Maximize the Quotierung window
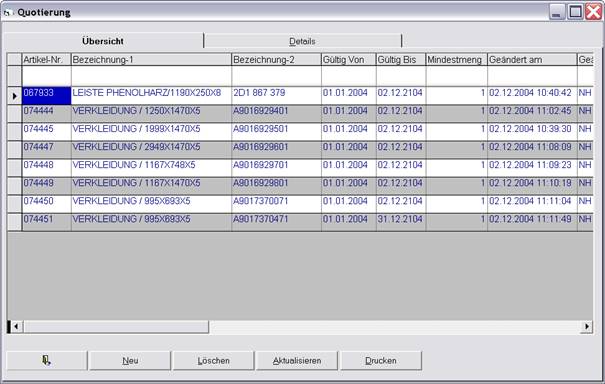605x384 pixels. pos(575,12)
